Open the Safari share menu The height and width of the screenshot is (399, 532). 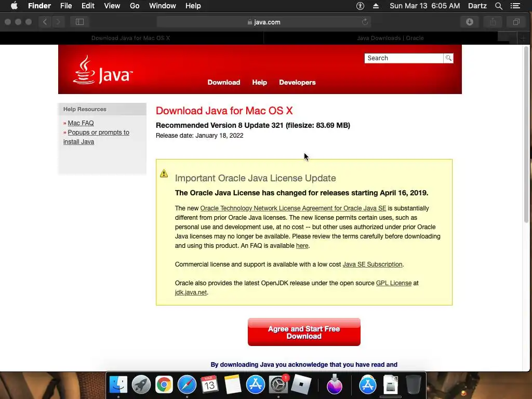coord(493,22)
